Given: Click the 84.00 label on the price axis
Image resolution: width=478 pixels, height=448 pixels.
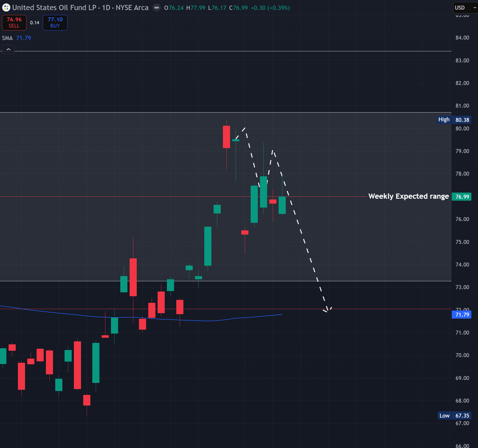Looking at the screenshot, I should 462,38.
